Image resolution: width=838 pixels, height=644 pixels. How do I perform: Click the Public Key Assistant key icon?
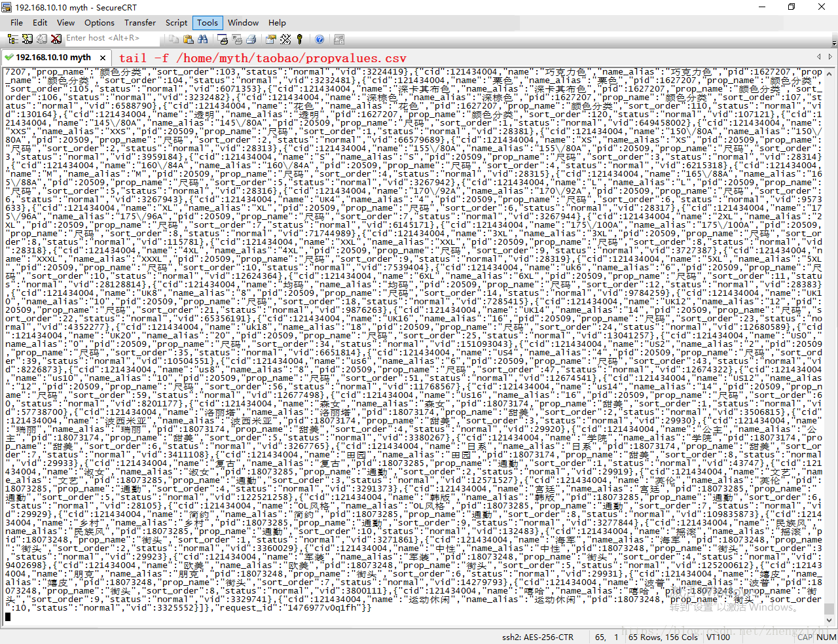pos(299,39)
